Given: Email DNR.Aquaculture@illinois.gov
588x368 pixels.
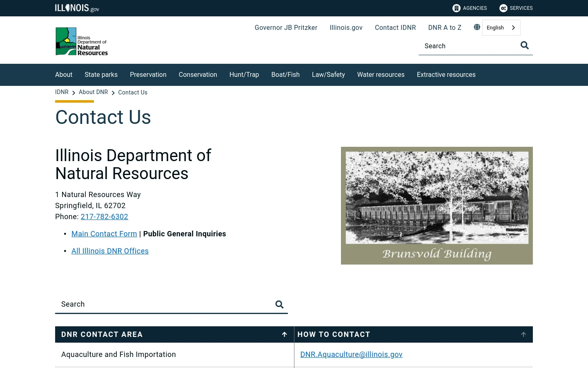Looking at the screenshot, I should [x=352, y=355].
